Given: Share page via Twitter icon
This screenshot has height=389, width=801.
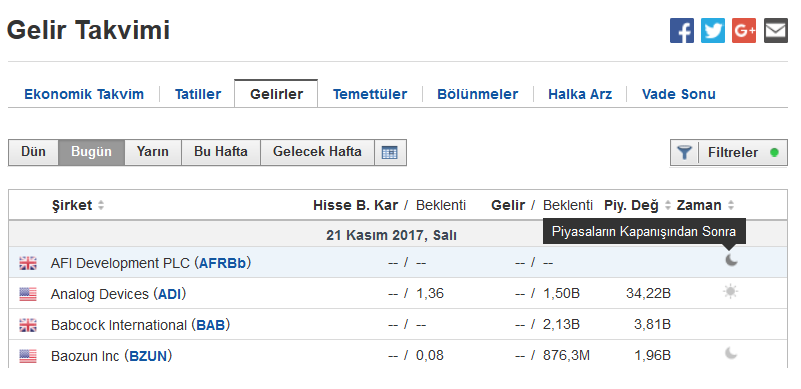Looking at the screenshot, I should click(713, 31).
